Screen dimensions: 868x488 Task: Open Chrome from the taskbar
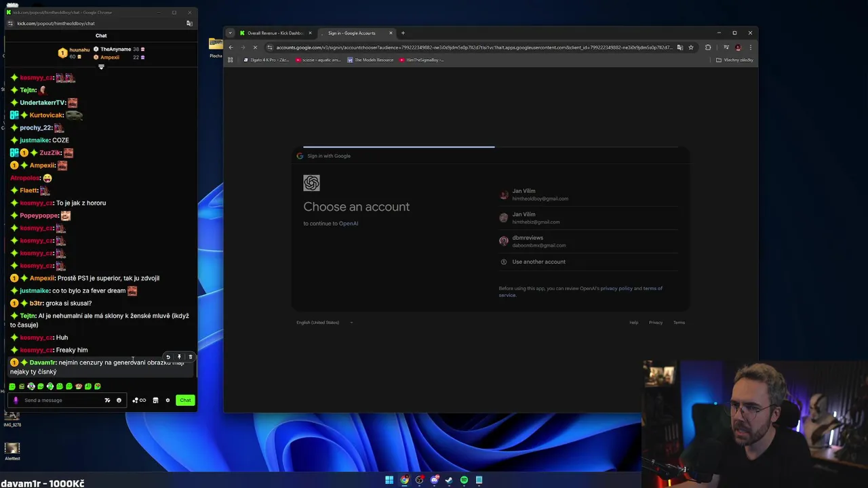(x=404, y=480)
